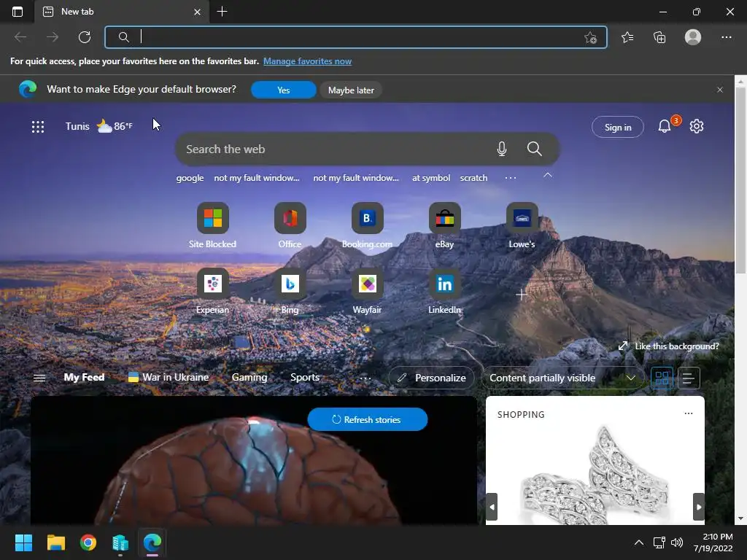This screenshot has height=560, width=747.
Task: Open Content partially visible dropdown
Action: pyautogui.click(x=563, y=378)
